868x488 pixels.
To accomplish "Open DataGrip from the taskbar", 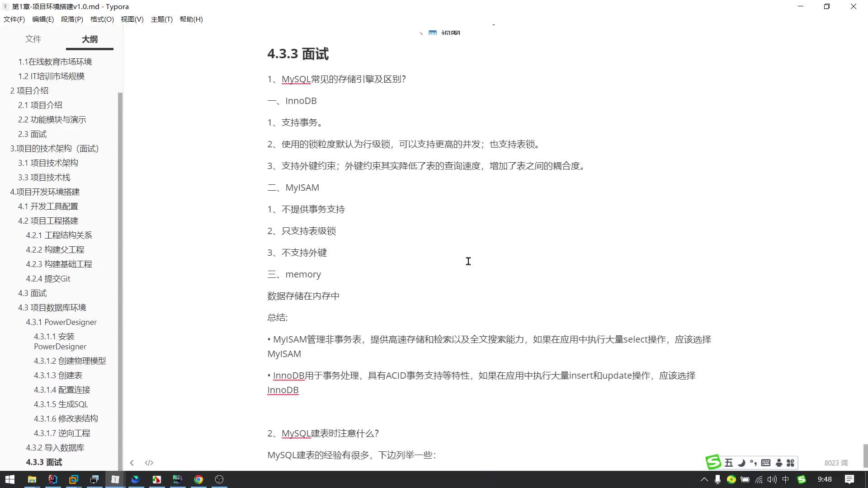I will [x=177, y=479].
